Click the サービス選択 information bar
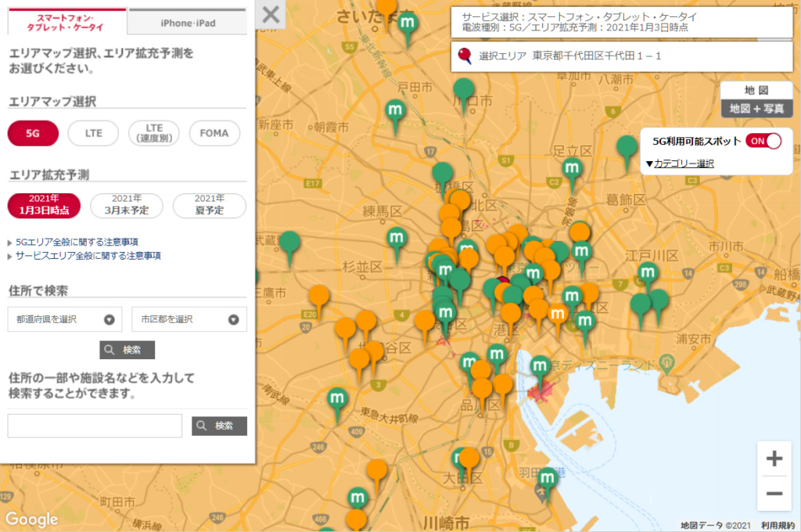Image resolution: width=801 pixels, height=532 pixels. point(622,22)
